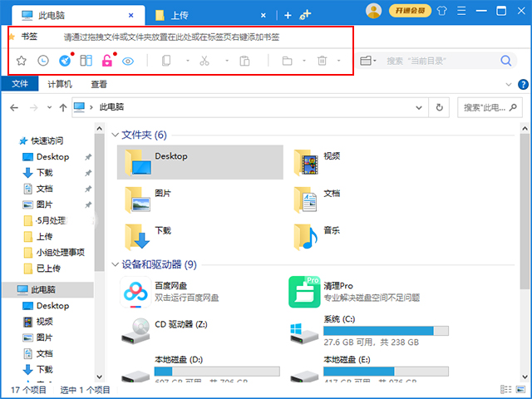Click the scissors cut icon
This screenshot has height=399, width=532.
click(204, 61)
